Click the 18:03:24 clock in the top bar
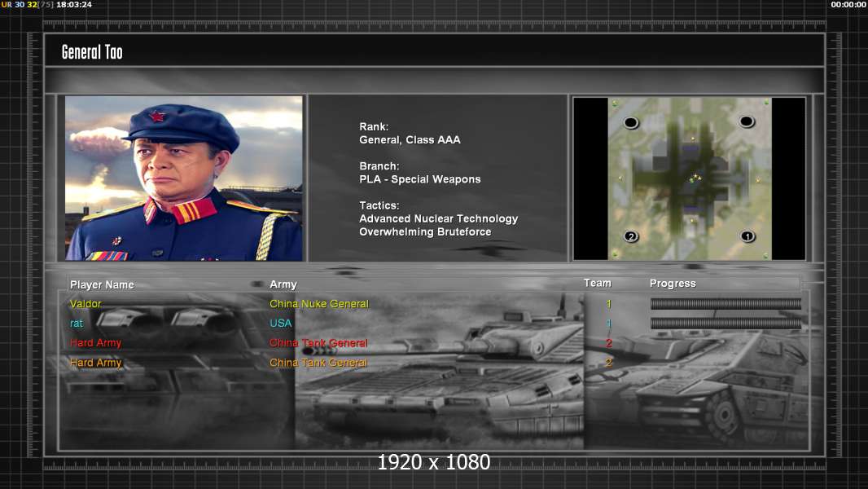 click(74, 5)
